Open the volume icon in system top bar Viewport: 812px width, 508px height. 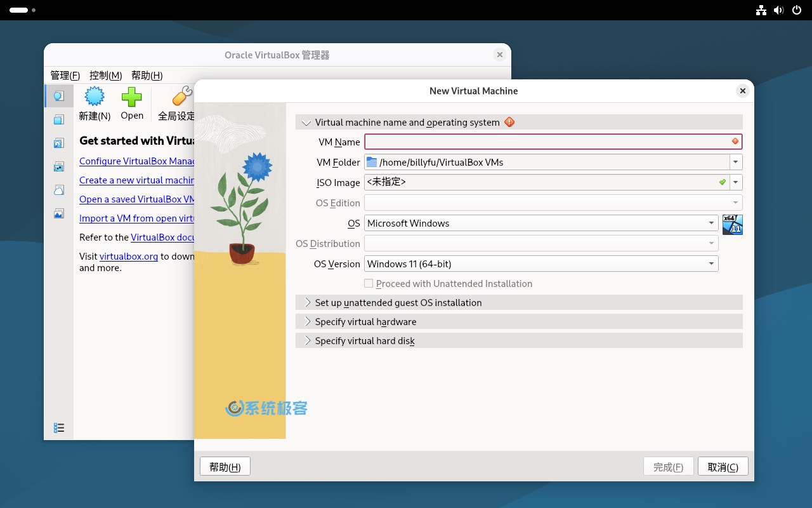pos(779,10)
